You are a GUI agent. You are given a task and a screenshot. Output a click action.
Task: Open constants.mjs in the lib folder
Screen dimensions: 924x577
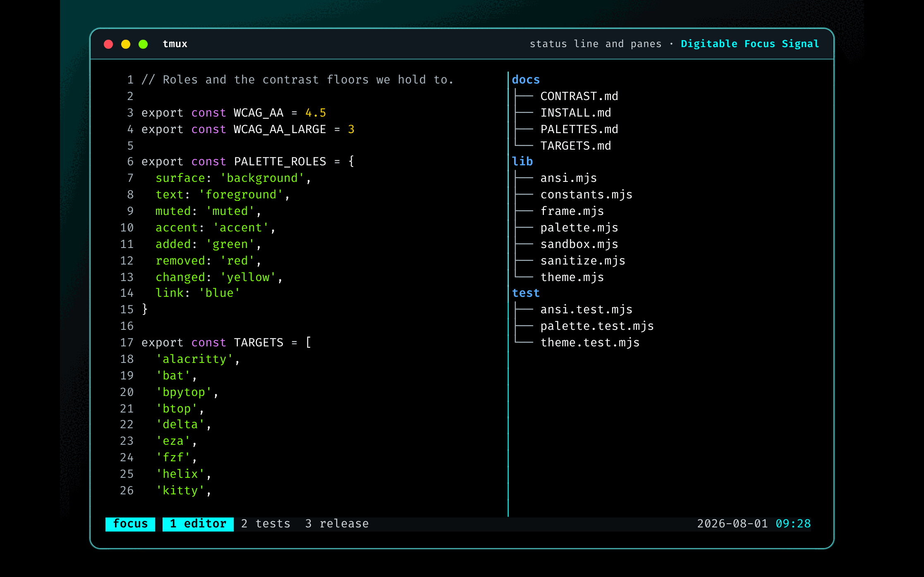[x=586, y=194]
